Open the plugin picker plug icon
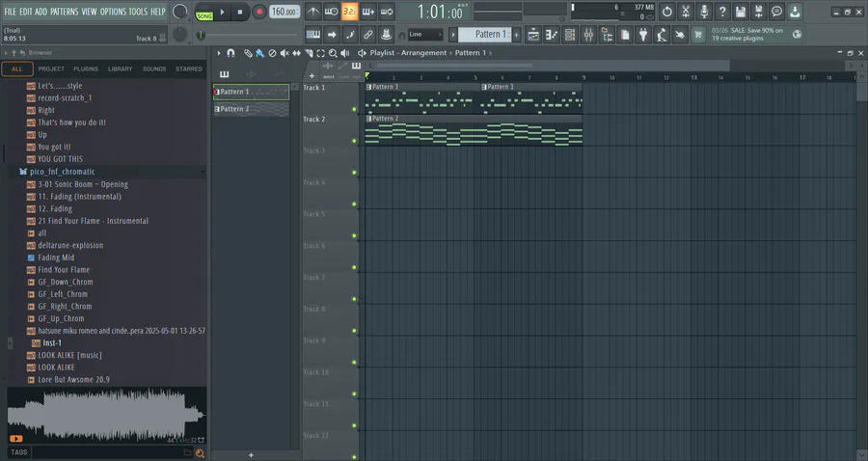The height and width of the screenshot is (461, 868). coord(643,35)
